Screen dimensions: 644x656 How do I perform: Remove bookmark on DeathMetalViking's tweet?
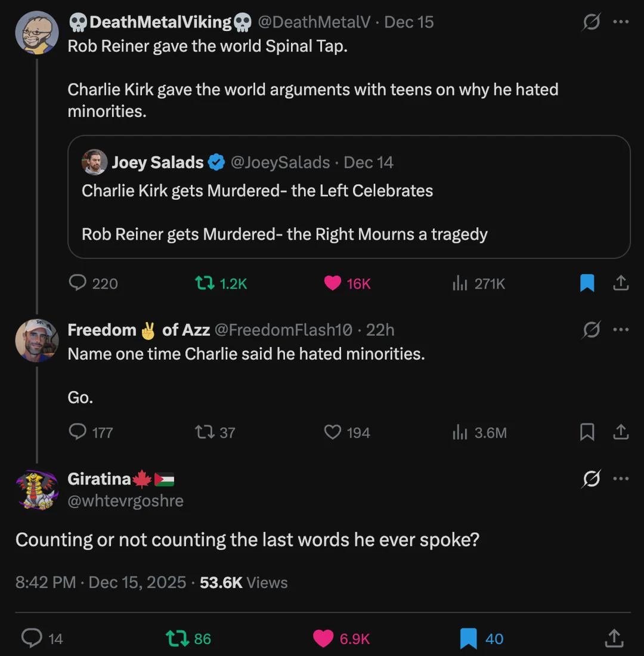tap(587, 283)
